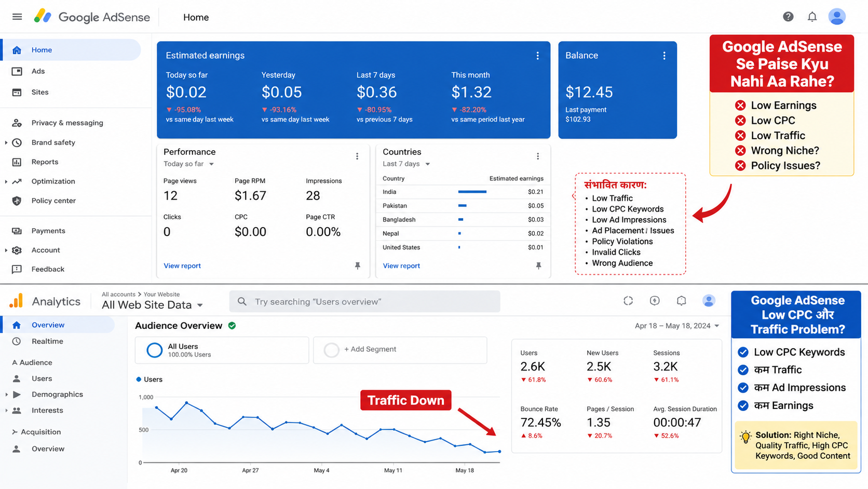Screen dimensions: 868x489
Task: Open AdSense notifications bell
Action: click(x=812, y=17)
